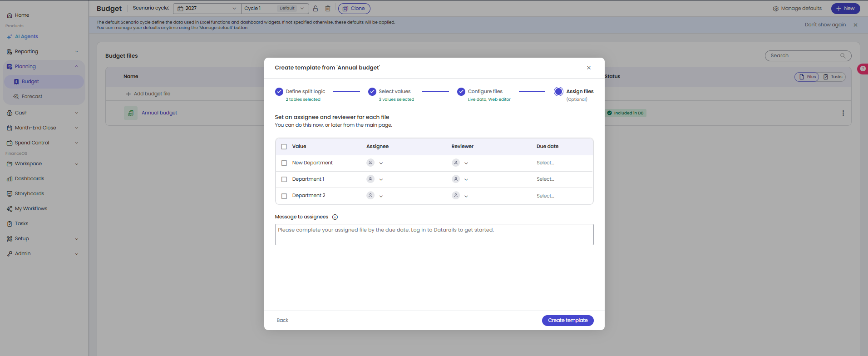Viewport: 868px width, 356px height.
Task: Click the Clone button
Action: coord(354,8)
